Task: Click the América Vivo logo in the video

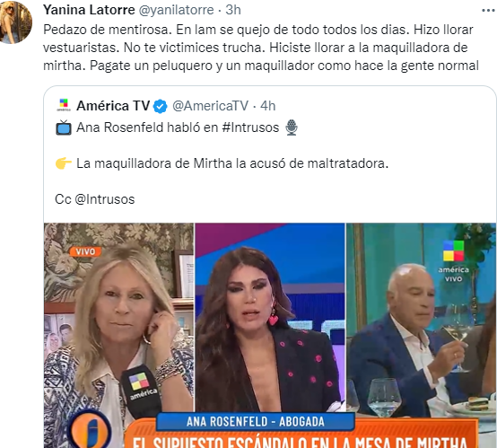Action: tap(453, 261)
